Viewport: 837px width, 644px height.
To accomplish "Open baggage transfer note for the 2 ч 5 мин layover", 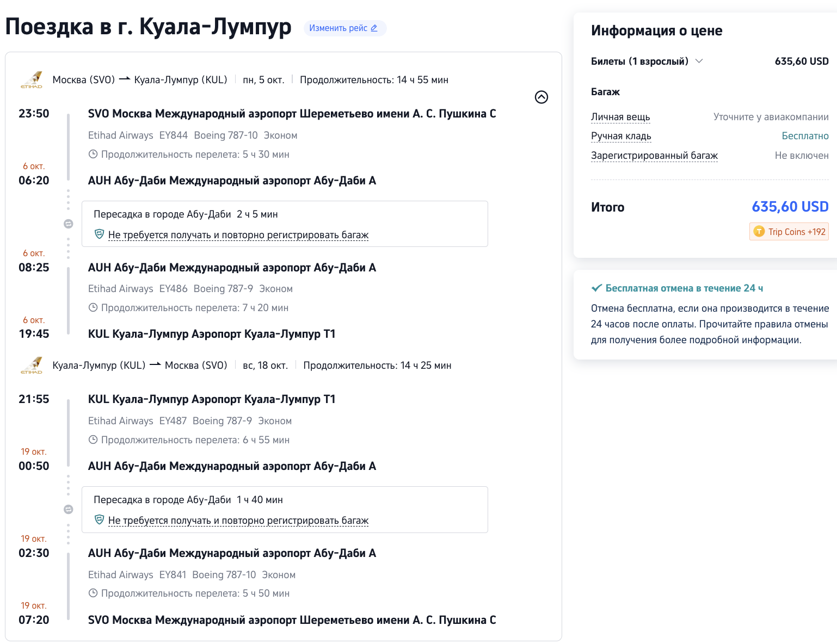I will (x=238, y=235).
